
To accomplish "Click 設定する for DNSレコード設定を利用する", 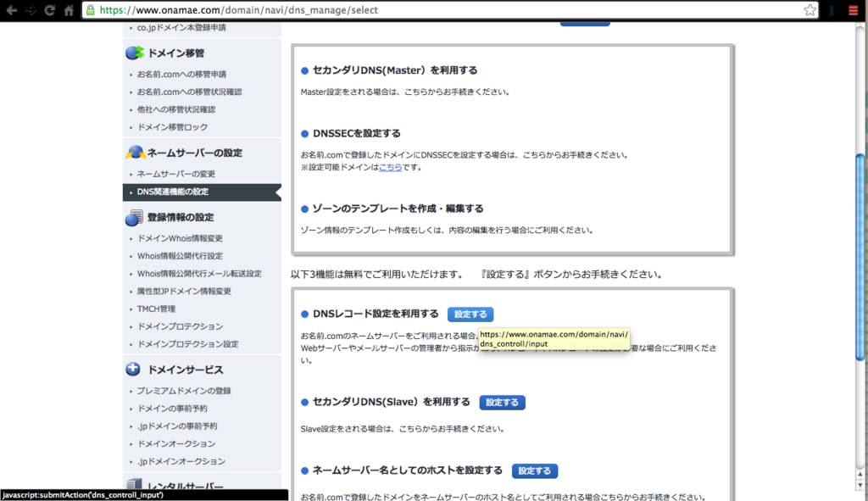I will click(x=470, y=314).
